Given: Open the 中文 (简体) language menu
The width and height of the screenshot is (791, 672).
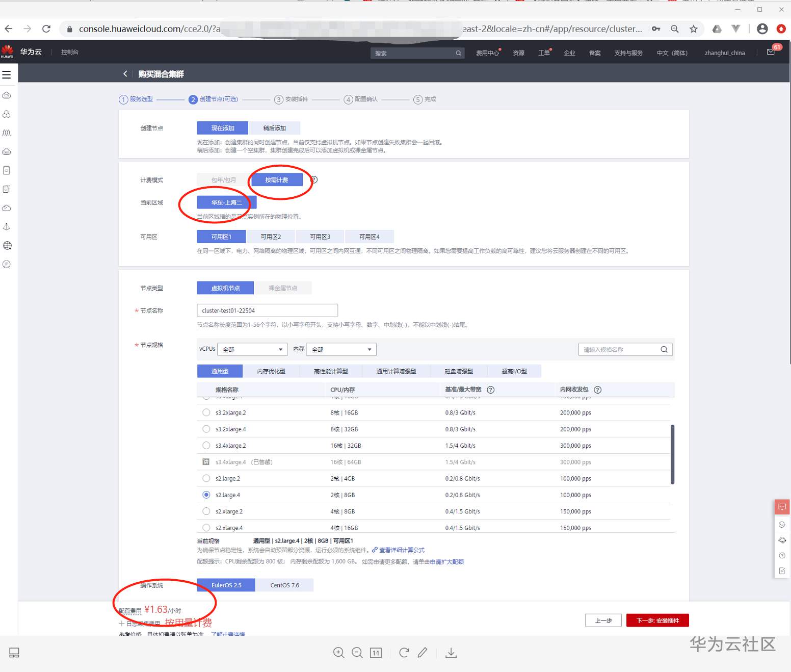Looking at the screenshot, I should [672, 53].
